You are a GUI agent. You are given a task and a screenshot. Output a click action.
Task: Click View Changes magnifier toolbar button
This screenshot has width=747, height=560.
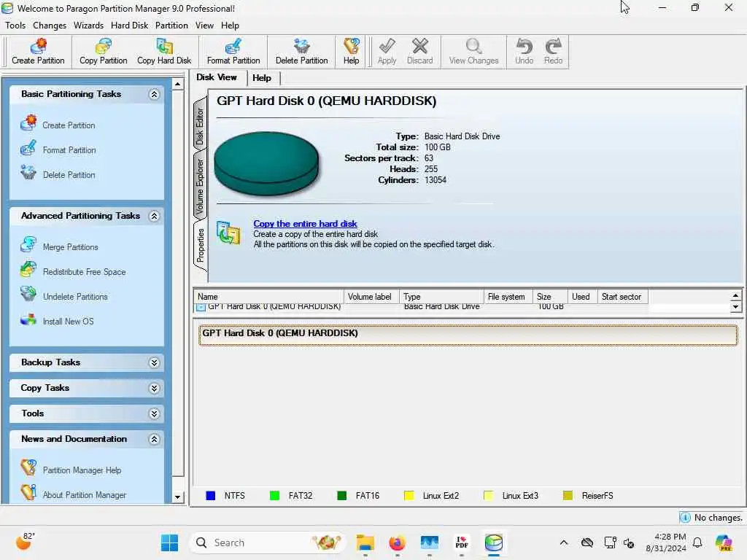[x=473, y=52]
